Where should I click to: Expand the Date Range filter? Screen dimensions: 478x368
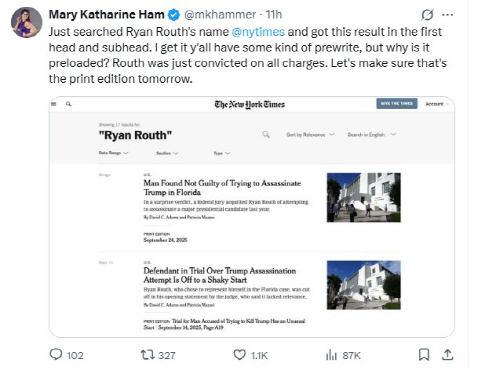(113, 153)
